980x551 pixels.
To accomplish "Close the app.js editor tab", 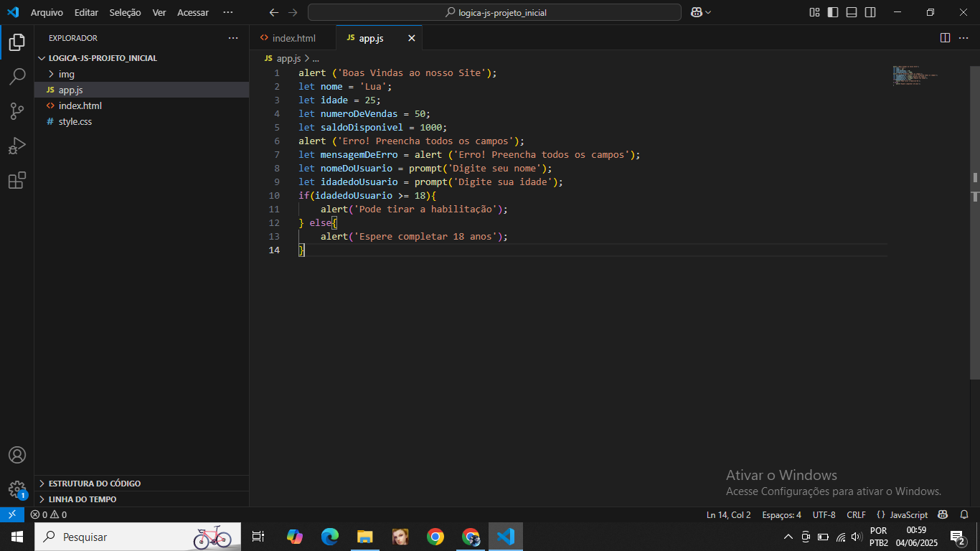I will point(412,38).
